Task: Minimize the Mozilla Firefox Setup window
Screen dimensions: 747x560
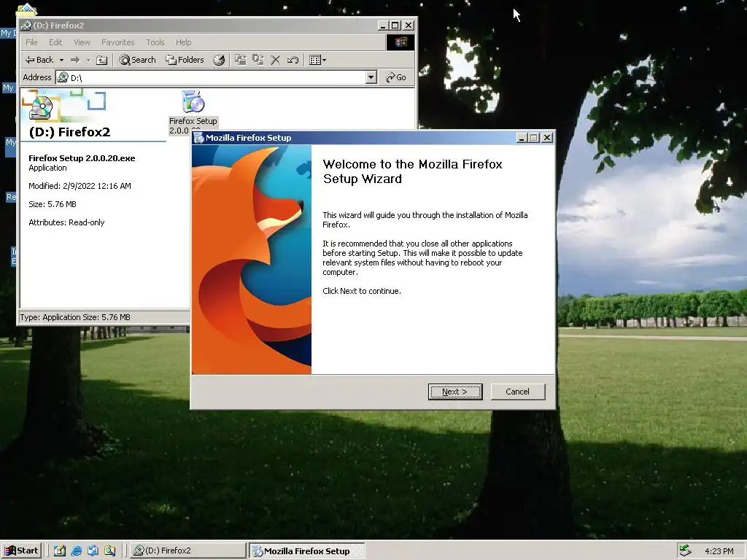Action: [522, 138]
